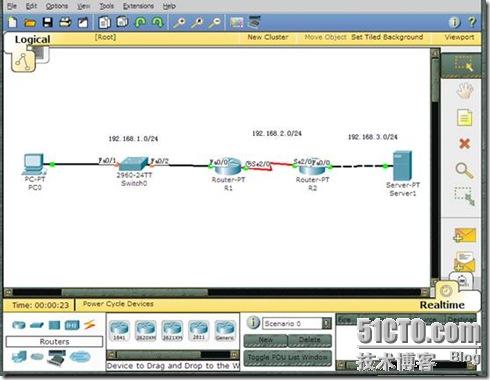Image resolution: width=490 pixels, height=380 pixels.
Task: Open the Help menu
Action: click(x=169, y=6)
